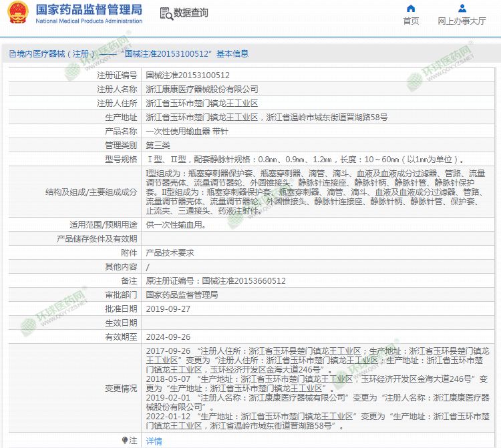Open 网上办事大厅 service hall
Image resolution: width=501 pixels, height=448 pixels.
pos(462,21)
